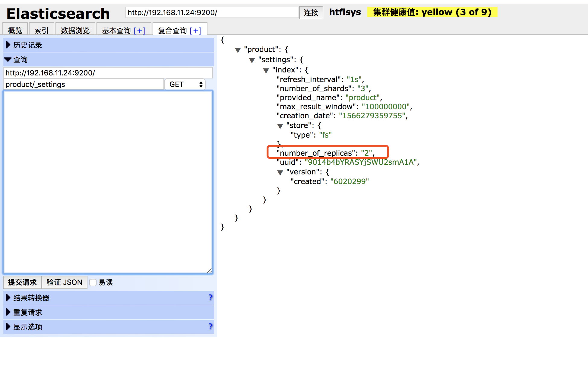Open the GET method dropdown

click(185, 84)
